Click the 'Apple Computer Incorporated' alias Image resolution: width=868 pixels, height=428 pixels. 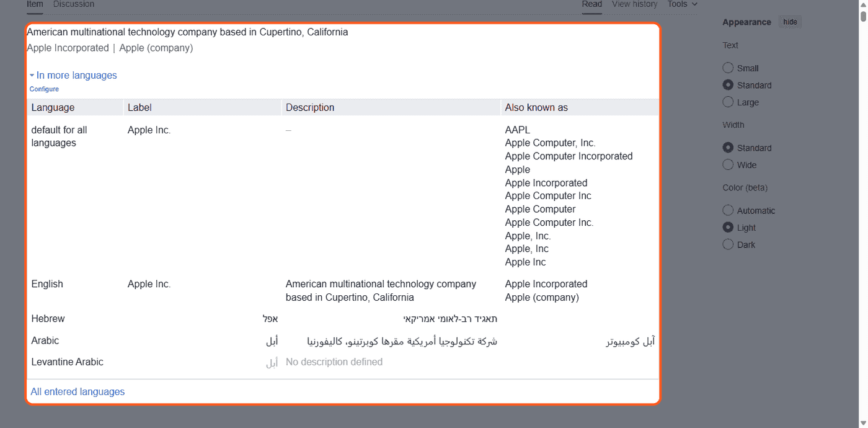[x=569, y=156]
